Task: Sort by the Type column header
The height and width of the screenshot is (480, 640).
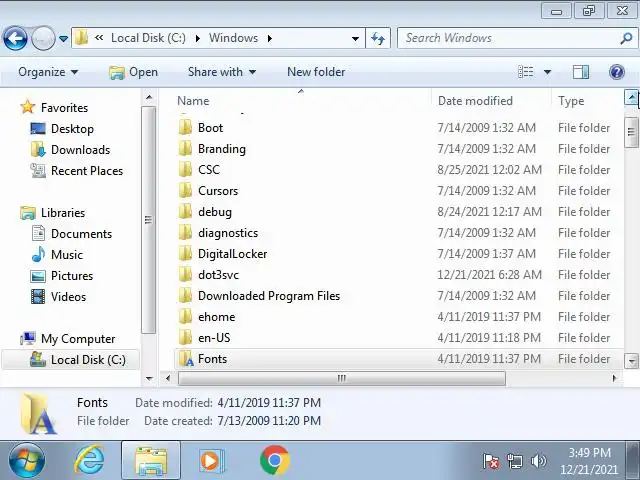Action: pos(571,101)
